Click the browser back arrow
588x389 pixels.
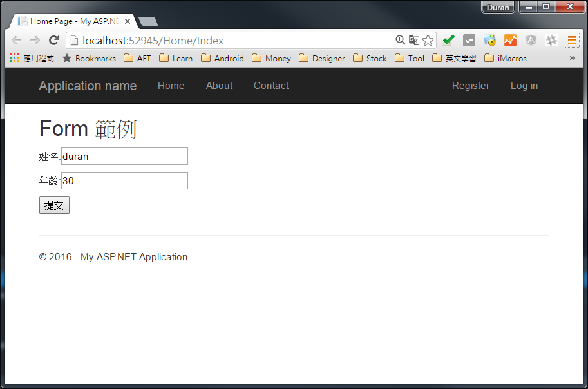(x=17, y=40)
